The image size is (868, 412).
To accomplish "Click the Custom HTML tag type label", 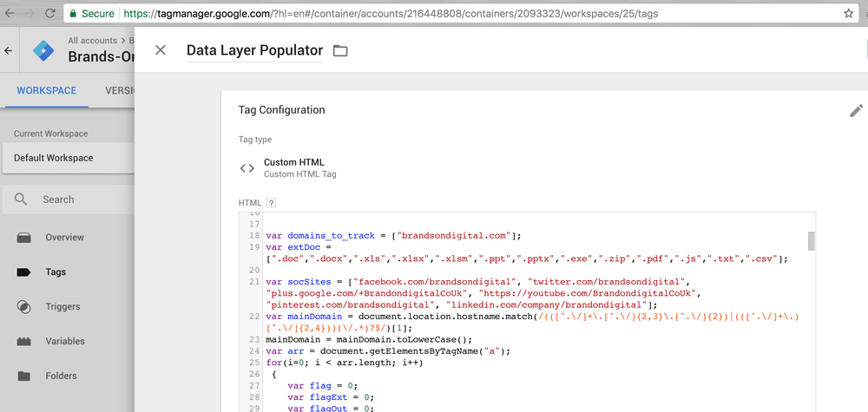I will click(x=294, y=162).
